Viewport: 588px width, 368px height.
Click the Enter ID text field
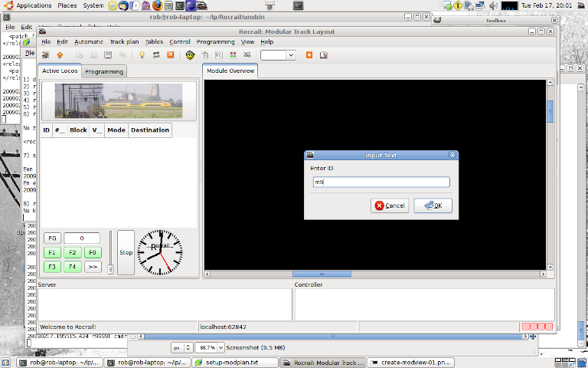pos(381,182)
